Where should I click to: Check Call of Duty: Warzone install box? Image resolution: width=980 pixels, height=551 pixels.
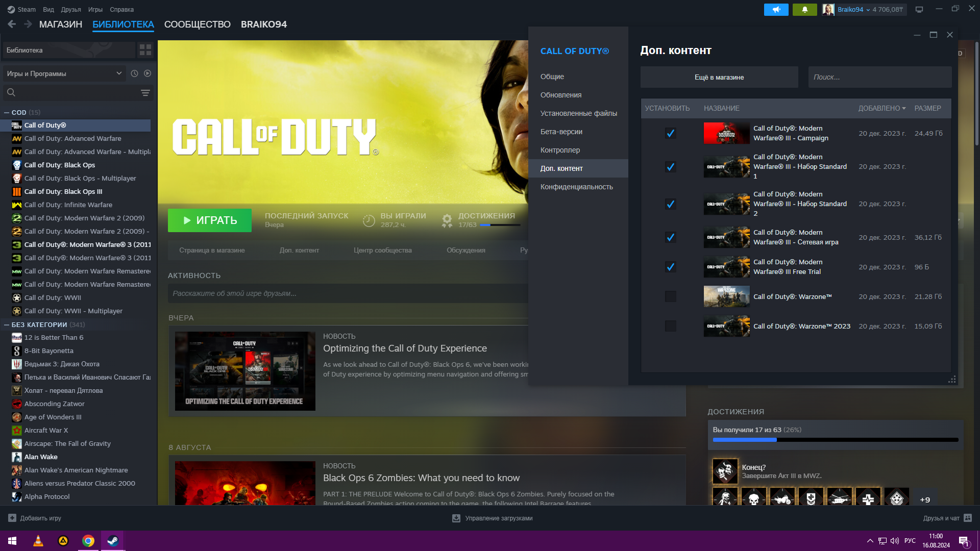coord(671,296)
